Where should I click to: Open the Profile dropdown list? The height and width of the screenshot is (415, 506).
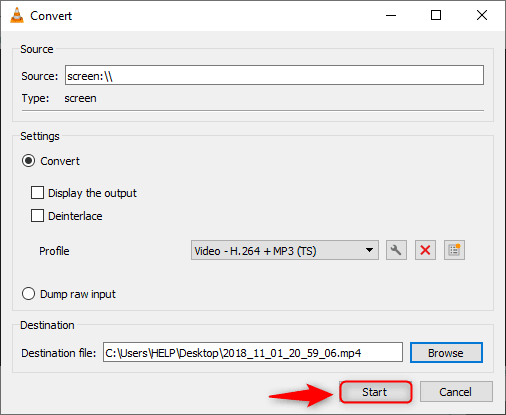point(285,250)
